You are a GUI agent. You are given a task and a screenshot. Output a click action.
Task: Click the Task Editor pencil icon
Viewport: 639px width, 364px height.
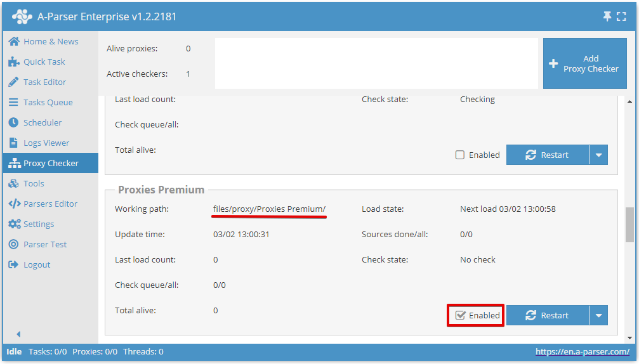pyautogui.click(x=13, y=82)
